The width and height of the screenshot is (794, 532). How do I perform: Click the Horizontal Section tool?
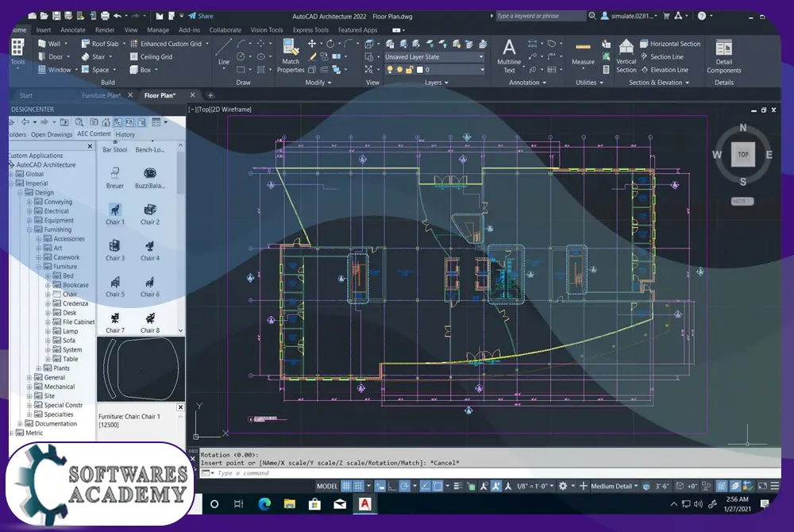[x=670, y=44]
